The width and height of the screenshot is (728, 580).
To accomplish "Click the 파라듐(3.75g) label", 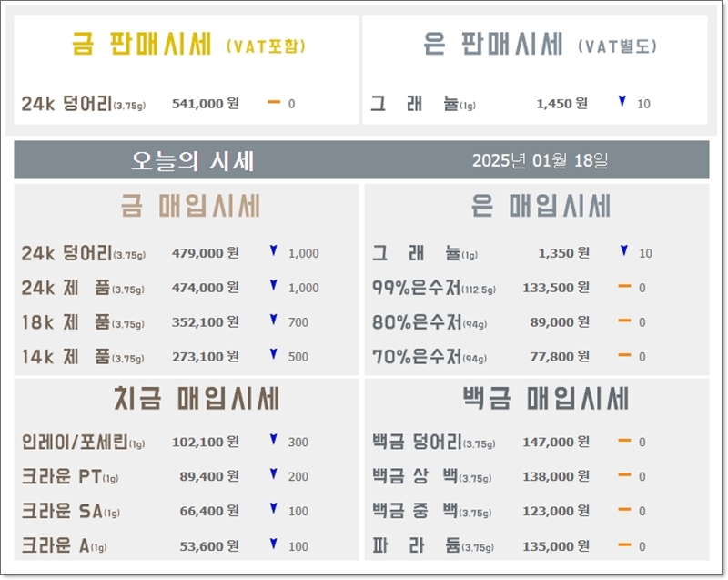I will (x=433, y=545).
